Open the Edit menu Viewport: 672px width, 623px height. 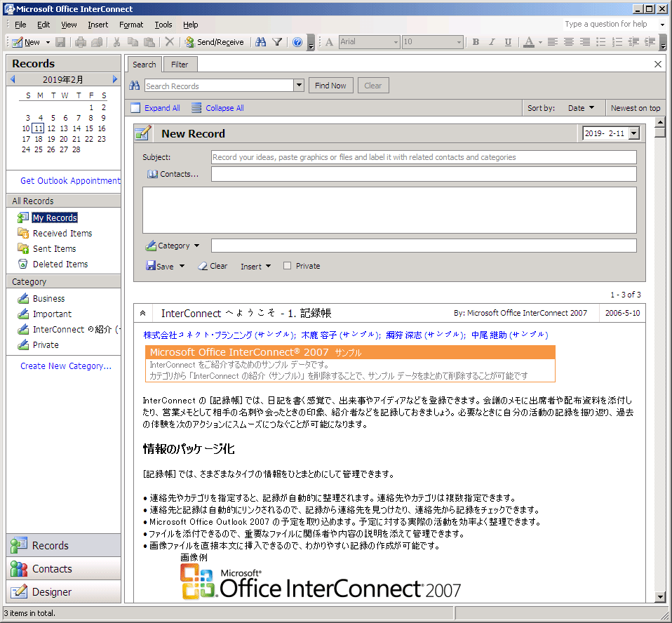[43, 25]
